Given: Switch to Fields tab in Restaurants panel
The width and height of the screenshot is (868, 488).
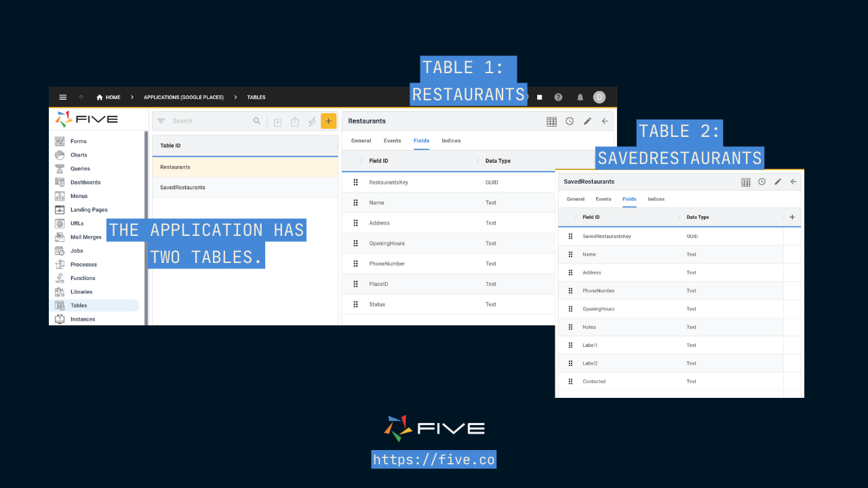Looking at the screenshot, I should tap(421, 141).
